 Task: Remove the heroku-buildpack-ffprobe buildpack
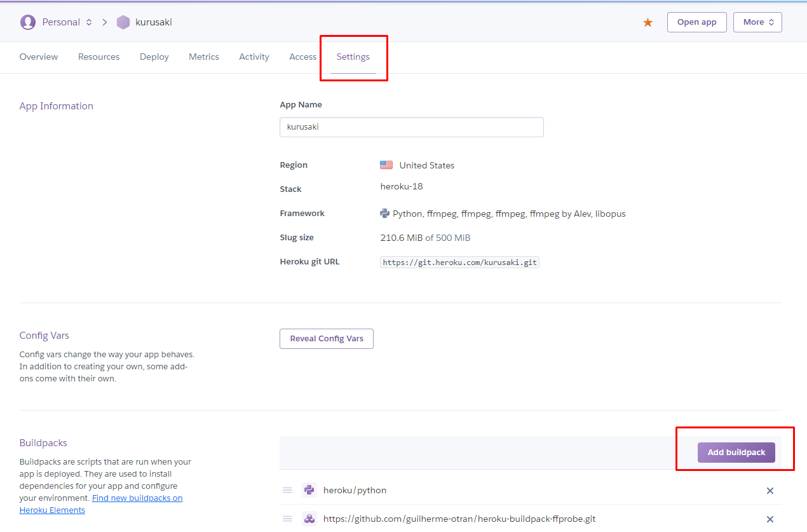click(x=770, y=519)
